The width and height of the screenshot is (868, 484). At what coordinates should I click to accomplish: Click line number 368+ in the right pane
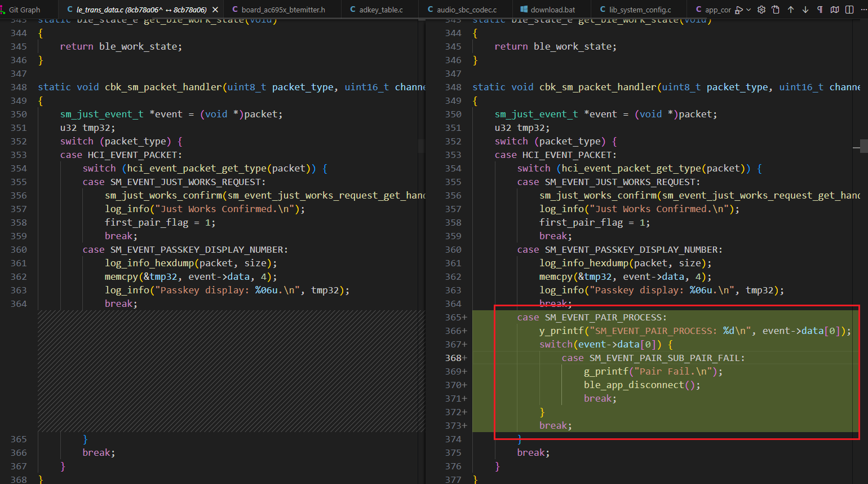tap(456, 358)
